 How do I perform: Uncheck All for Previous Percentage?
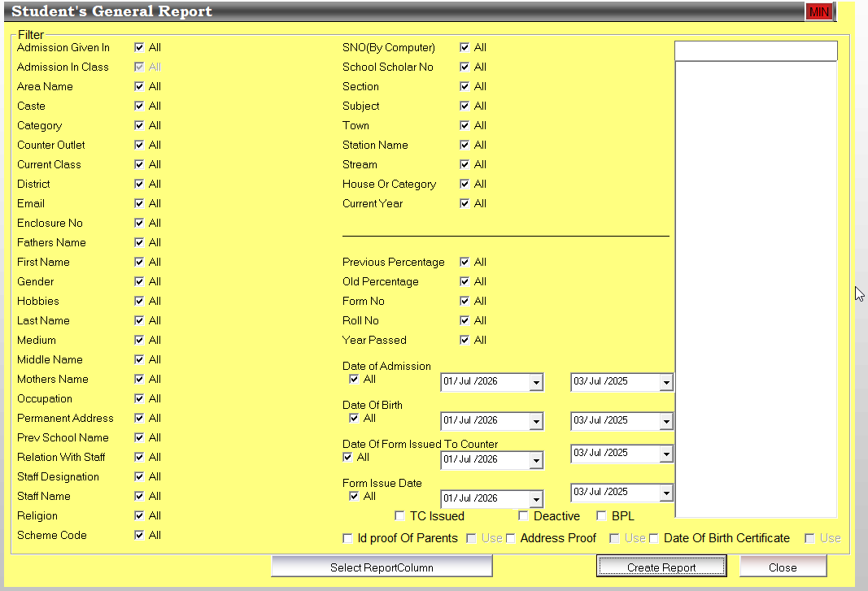(x=465, y=262)
